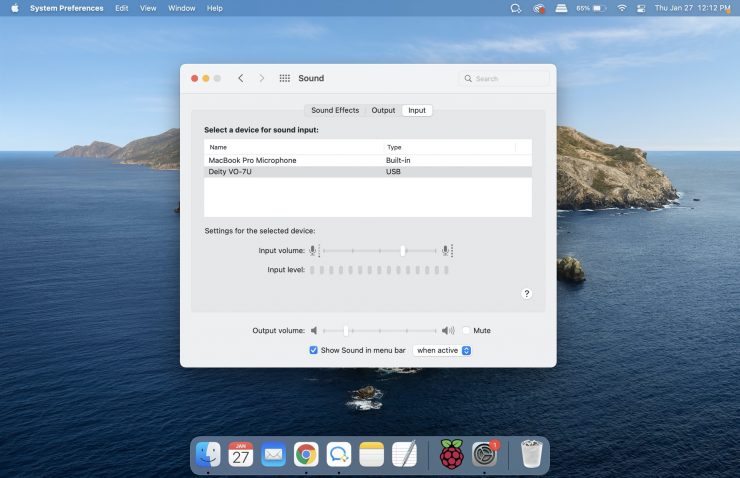Viewport: 740px width, 478px height.
Task: Go back with the back arrow button
Action: (x=241, y=78)
